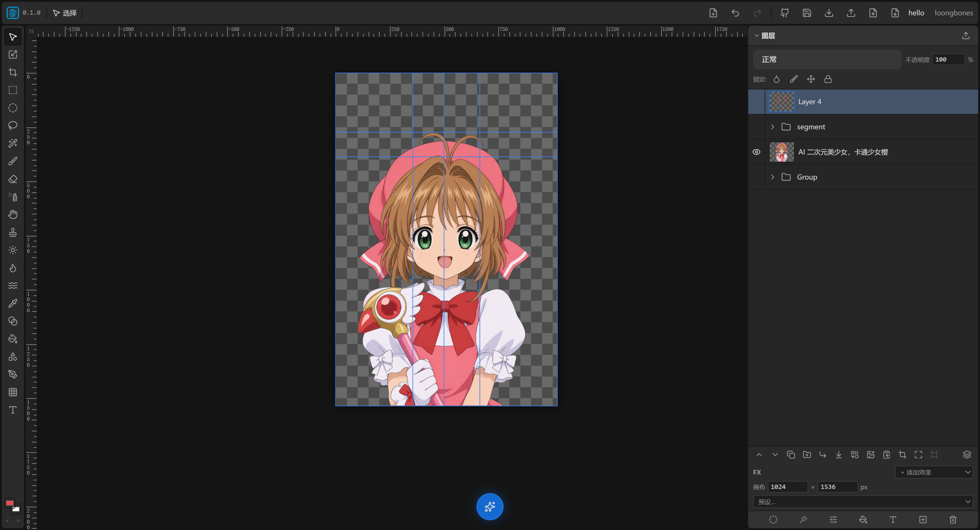
Task: Select the lasso tool
Action: coord(13,126)
